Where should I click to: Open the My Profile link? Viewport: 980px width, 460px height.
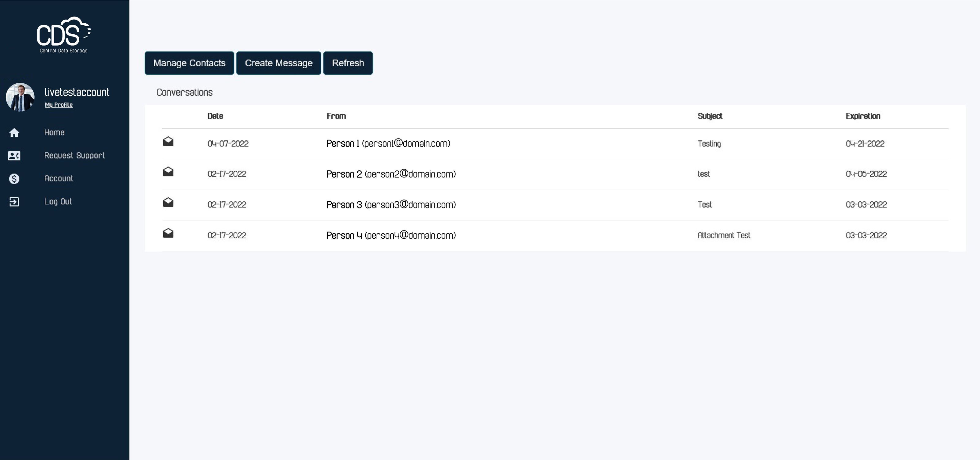tap(58, 105)
